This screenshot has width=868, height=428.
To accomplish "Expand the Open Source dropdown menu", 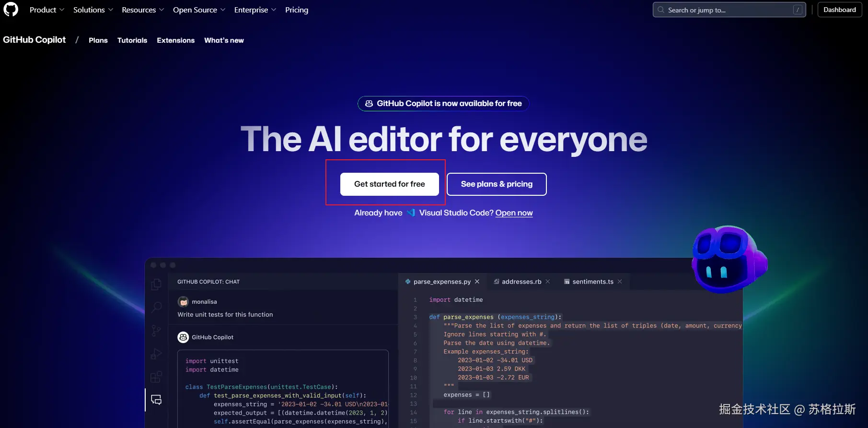I will (199, 10).
